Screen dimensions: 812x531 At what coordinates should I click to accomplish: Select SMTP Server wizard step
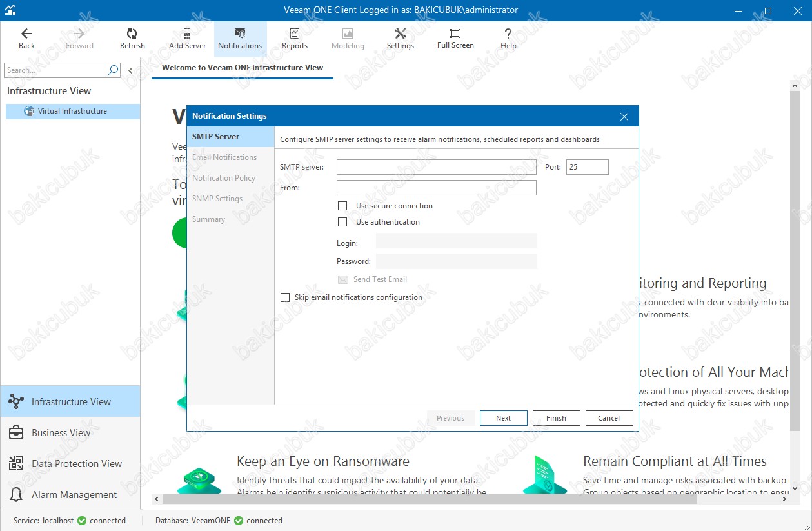230,137
